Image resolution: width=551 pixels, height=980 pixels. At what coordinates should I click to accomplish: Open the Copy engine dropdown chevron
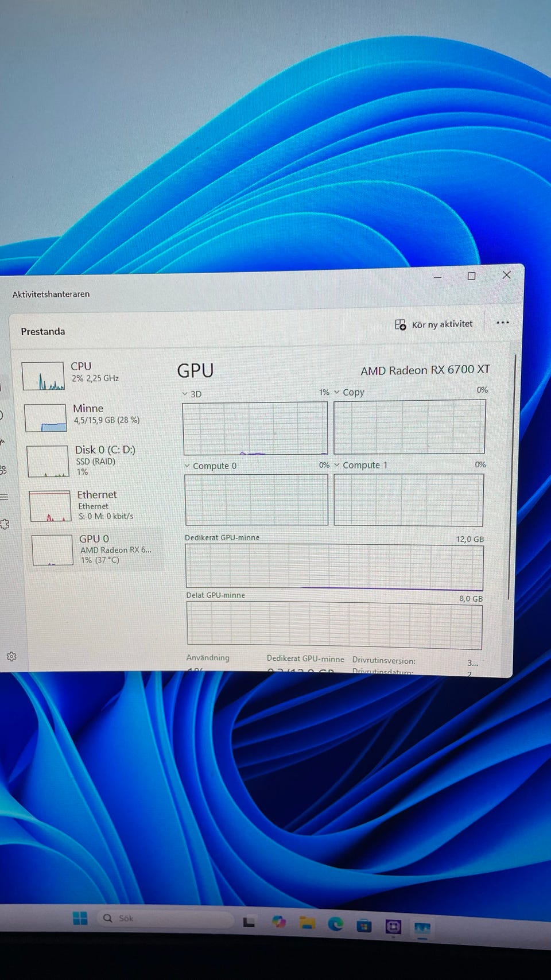pos(337,392)
